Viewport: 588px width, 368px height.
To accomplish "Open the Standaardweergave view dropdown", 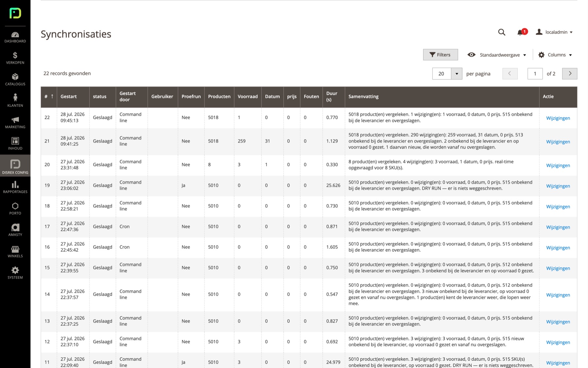I will pyautogui.click(x=497, y=55).
